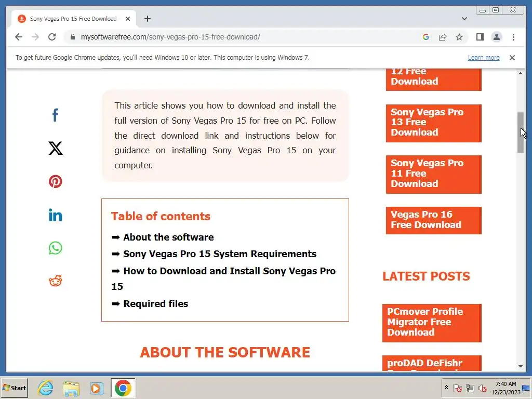Click the Learn more link
The image size is (532, 399).
click(484, 58)
